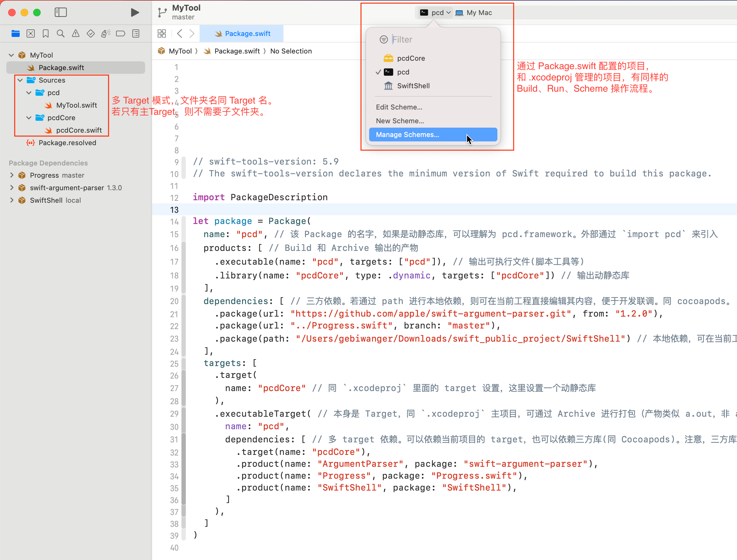Click line number 13 in gutter
Screen dimensions: 737x560
click(x=174, y=210)
